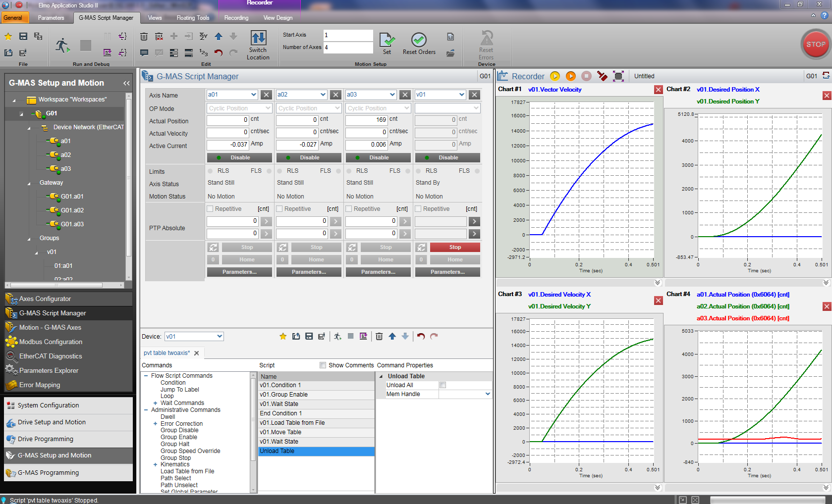Toggle Repetitive checkbox for axis a01
This screenshot has width=832, height=504.
tap(210, 209)
